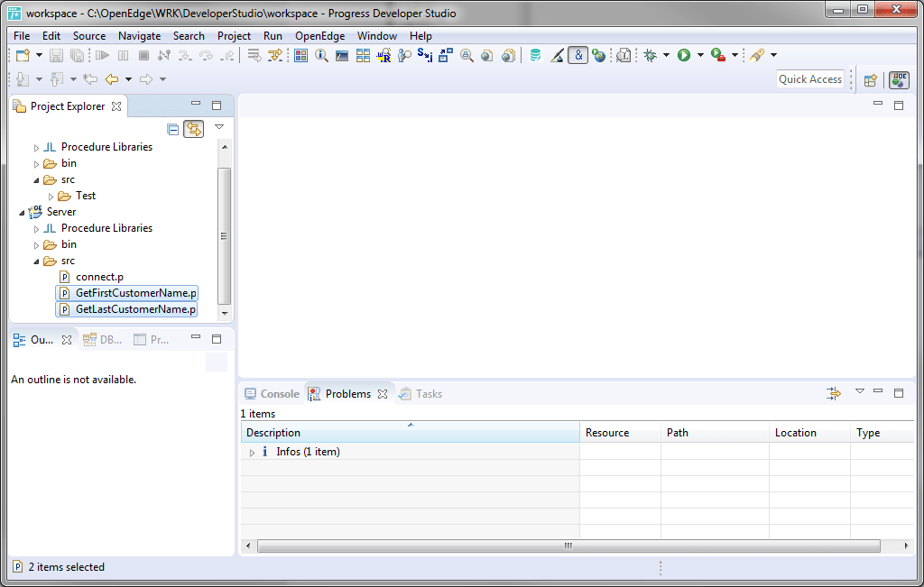The height and width of the screenshot is (587, 924).
Task: Click the Disconnect debug icon
Action: click(x=164, y=55)
